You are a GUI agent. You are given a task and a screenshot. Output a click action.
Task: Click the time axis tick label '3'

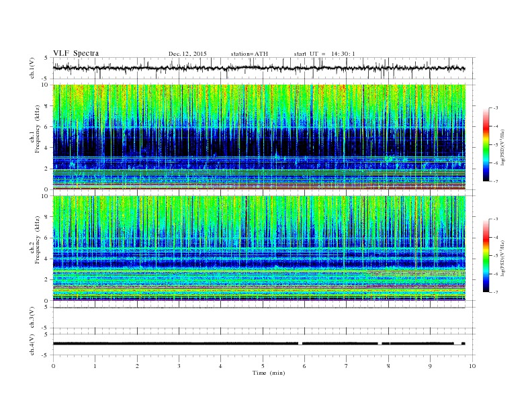tap(179, 366)
